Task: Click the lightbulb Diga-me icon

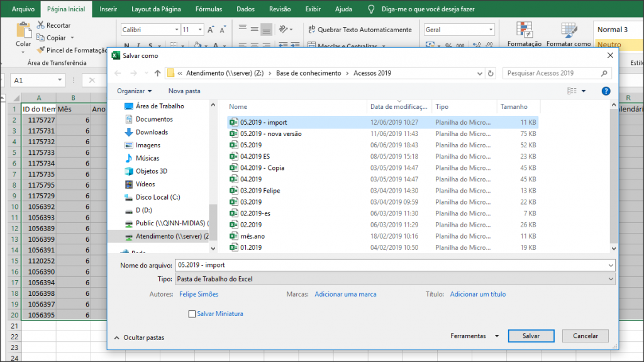Action: [x=371, y=9]
